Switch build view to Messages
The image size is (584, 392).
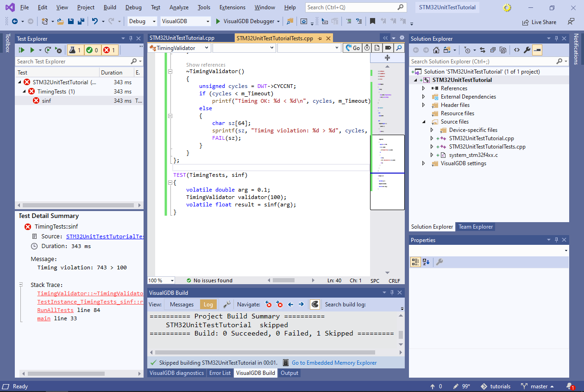coord(182,304)
